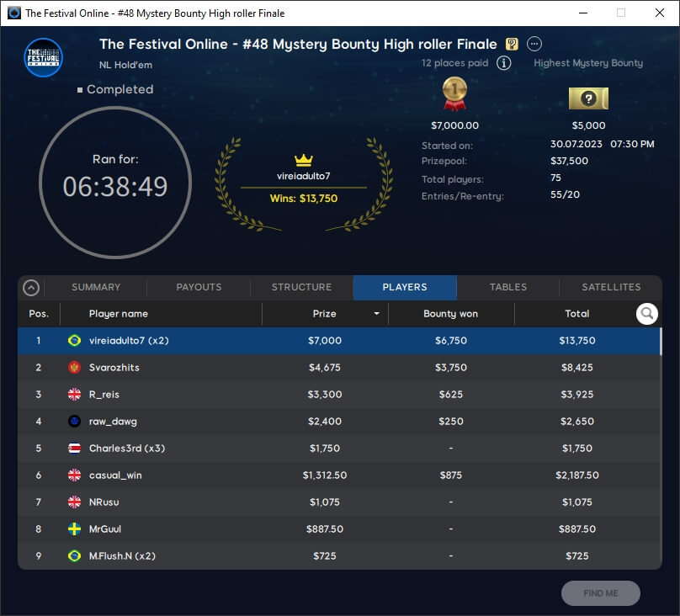Sort by the Bounty won column header
This screenshot has width=680, height=616.
(x=450, y=313)
